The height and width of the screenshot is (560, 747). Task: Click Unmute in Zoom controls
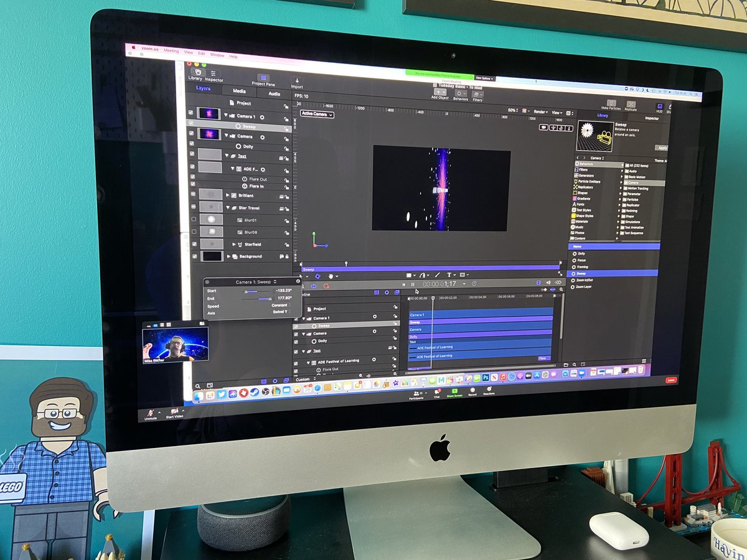[150, 414]
